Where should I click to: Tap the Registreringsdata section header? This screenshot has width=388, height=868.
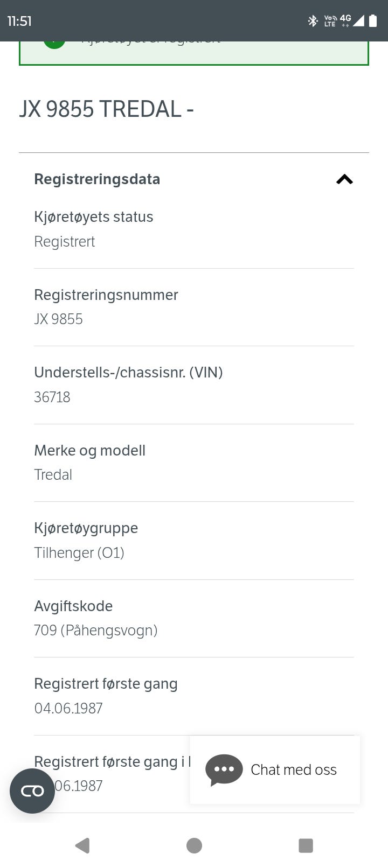click(97, 179)
